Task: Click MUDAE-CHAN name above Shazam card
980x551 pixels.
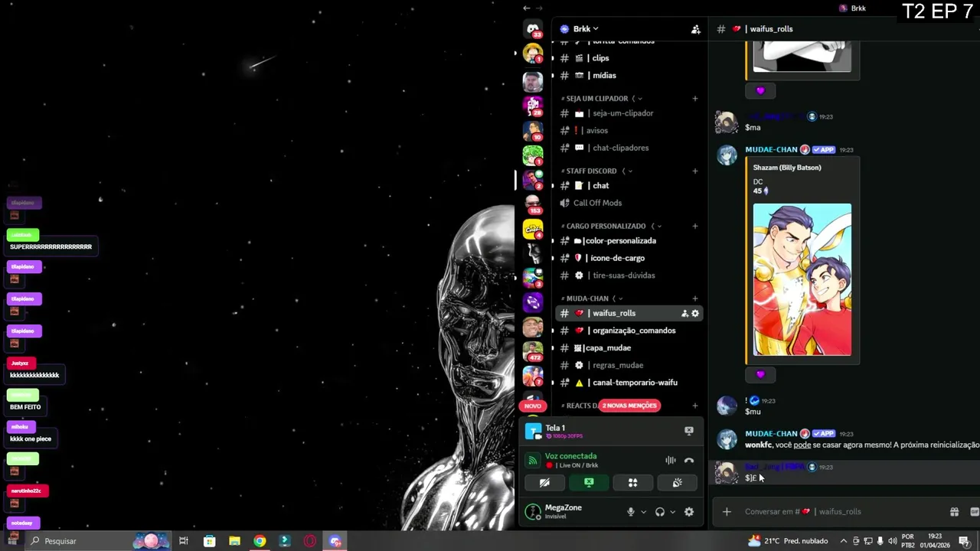Action: (771, 150)
